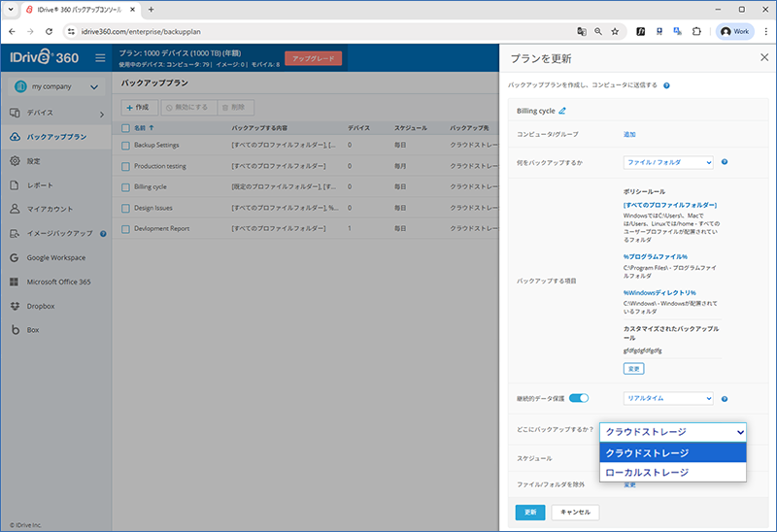Click the Box icon in sidebar
Screen dimensions: 777x532
pyautogui.click(x=16, y=330)
